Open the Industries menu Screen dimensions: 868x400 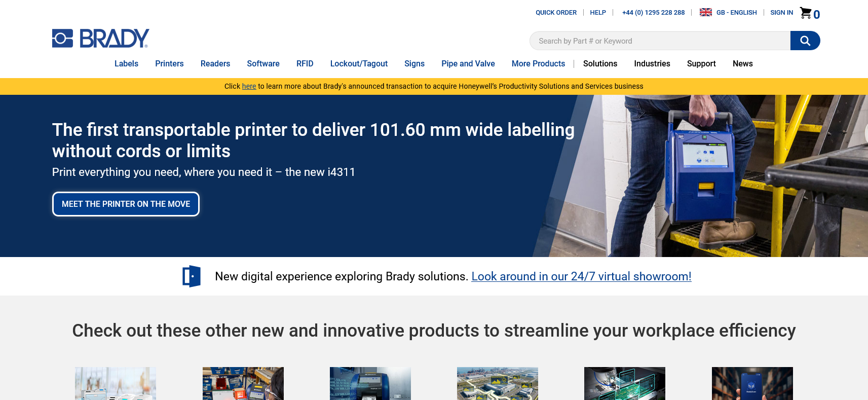pyautogui.click(x=652, y=63)
